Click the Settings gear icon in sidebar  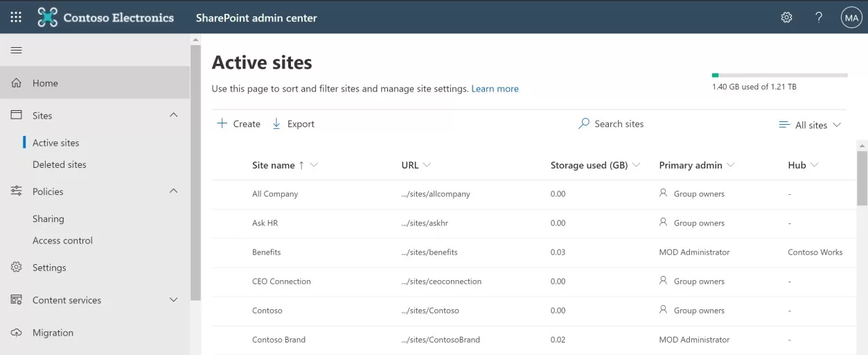pos(17,268)
